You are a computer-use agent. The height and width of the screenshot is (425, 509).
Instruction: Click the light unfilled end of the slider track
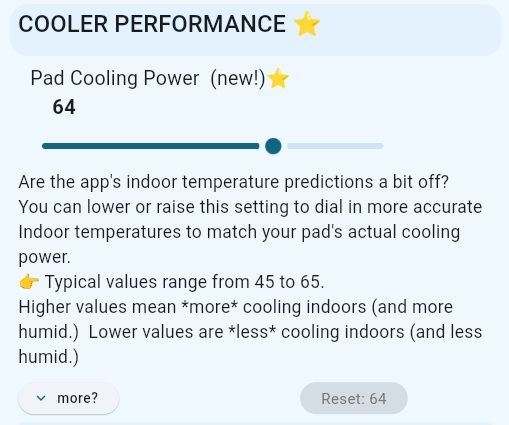[335, 146]
